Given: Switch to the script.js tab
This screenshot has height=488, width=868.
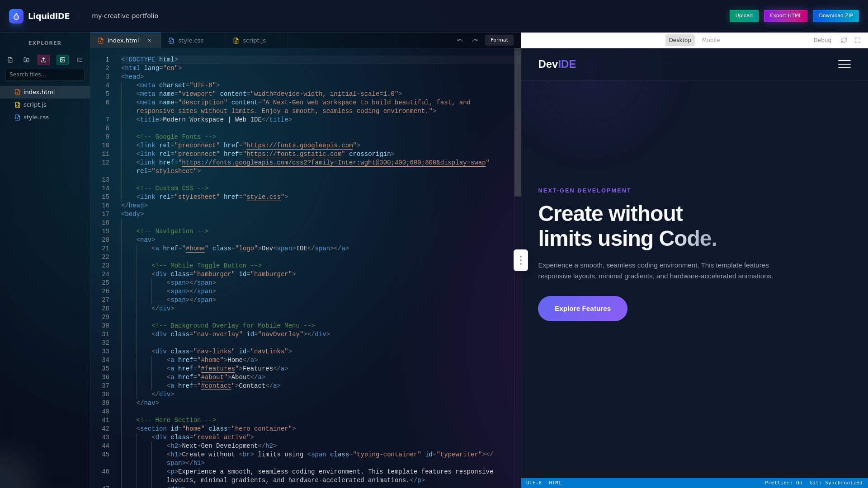Looking at the screenshot, I should click(x=257, y=41).
